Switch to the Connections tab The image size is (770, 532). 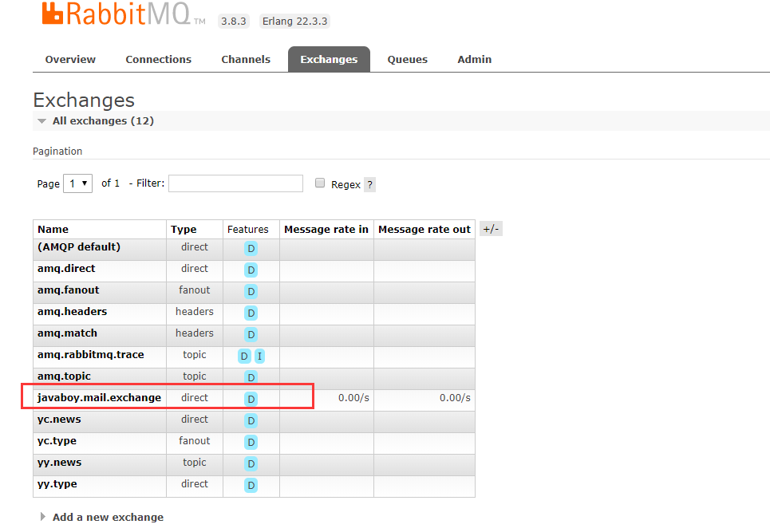tap(158, 59)
